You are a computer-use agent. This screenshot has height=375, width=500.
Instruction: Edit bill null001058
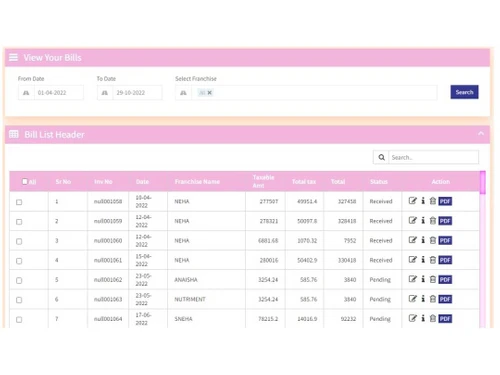pos(413,201)
